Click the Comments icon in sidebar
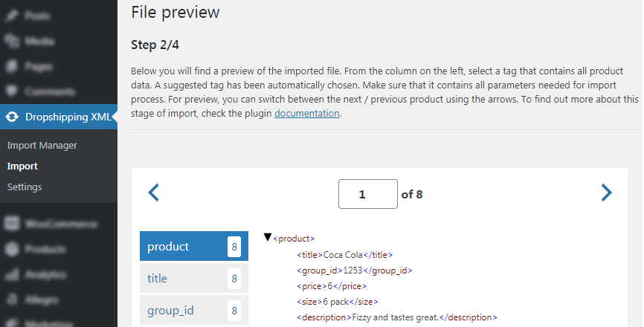The image size is (644, 327). coord(11,91)
